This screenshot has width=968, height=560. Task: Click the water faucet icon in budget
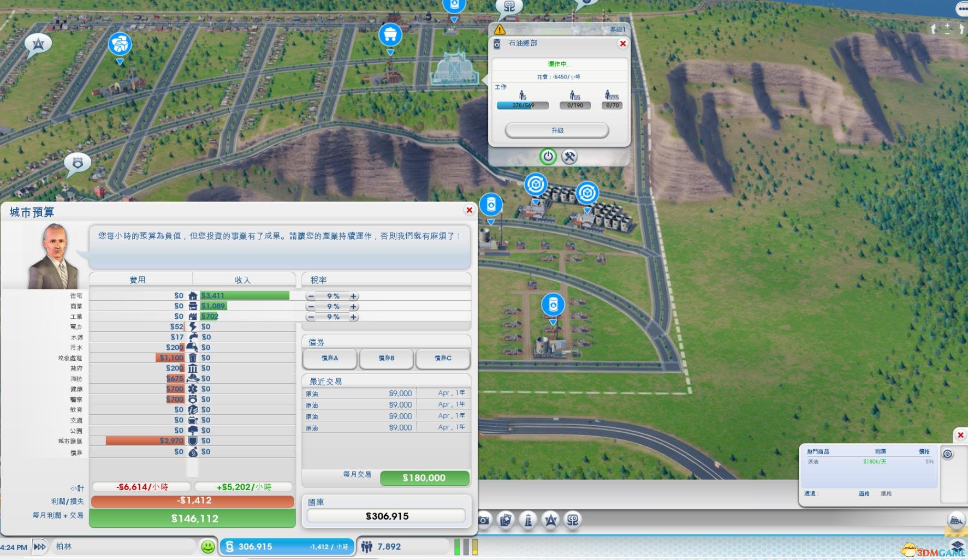tap(193, 337)
